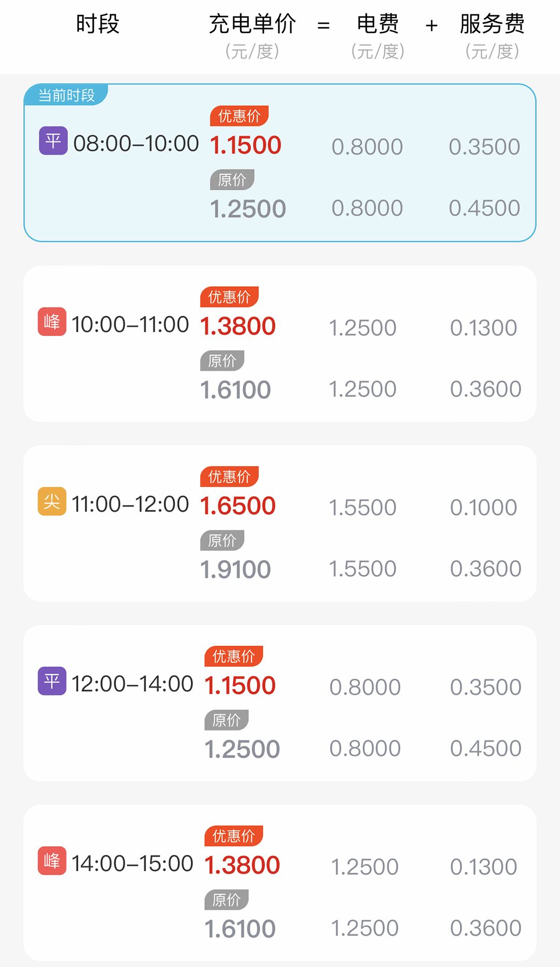
Task: Click the red 峰 icon for 14:00–15:00
Action: point(52,861)
